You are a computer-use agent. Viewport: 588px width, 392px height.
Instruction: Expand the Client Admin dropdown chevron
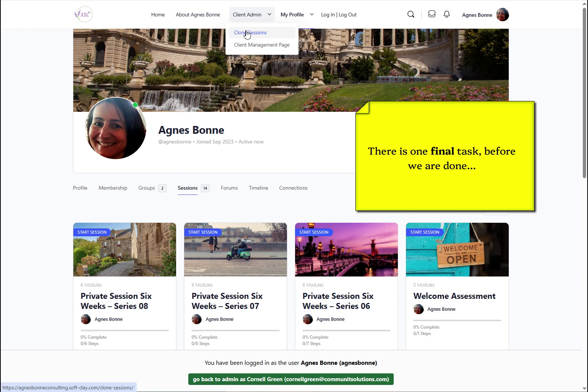[x=269, y=15]
